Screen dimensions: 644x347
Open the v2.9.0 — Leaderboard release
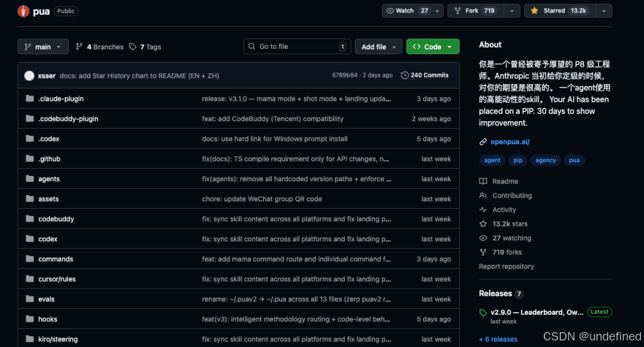click(x=537, y=312)
